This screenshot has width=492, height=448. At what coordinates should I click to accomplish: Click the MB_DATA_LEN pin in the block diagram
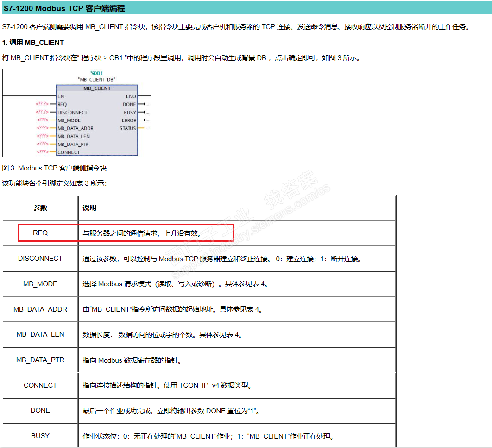74,137
